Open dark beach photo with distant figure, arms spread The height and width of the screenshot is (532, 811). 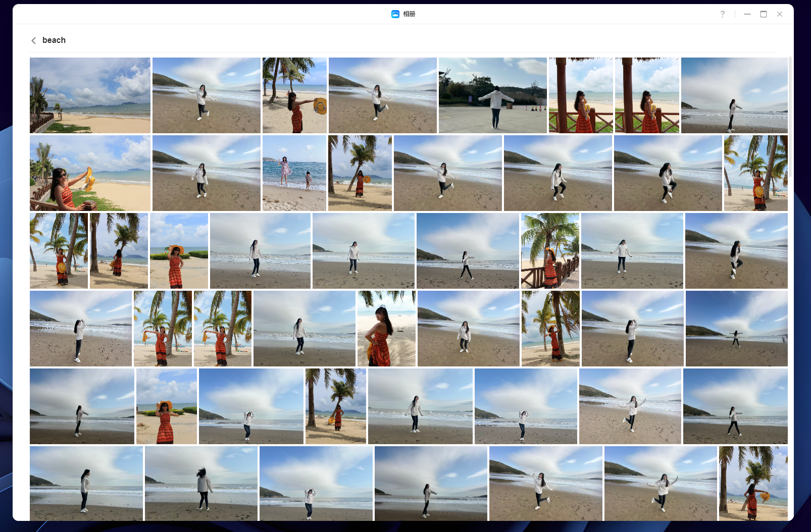[x=736, y=329]
